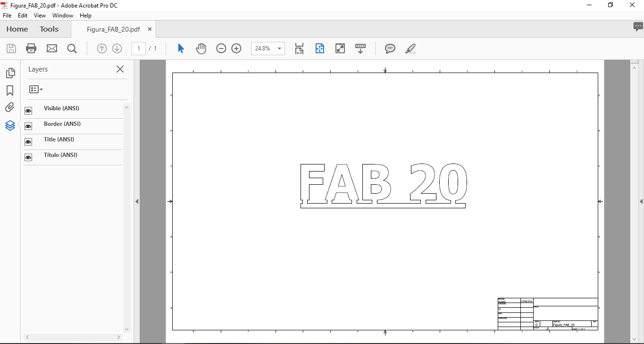Click the document vertical scrollbar down arrow
The image size is (644, 344).
pyautogui.click(x=635, y=339)
